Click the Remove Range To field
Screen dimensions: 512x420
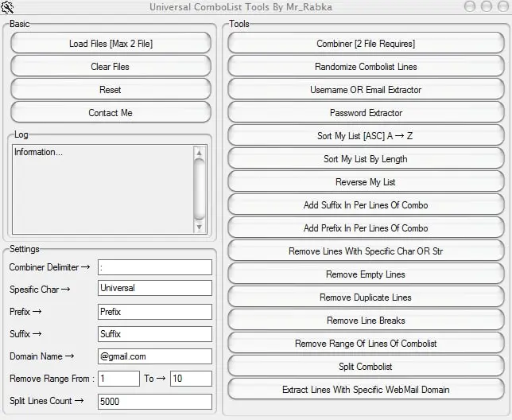(x=191, y=379)
